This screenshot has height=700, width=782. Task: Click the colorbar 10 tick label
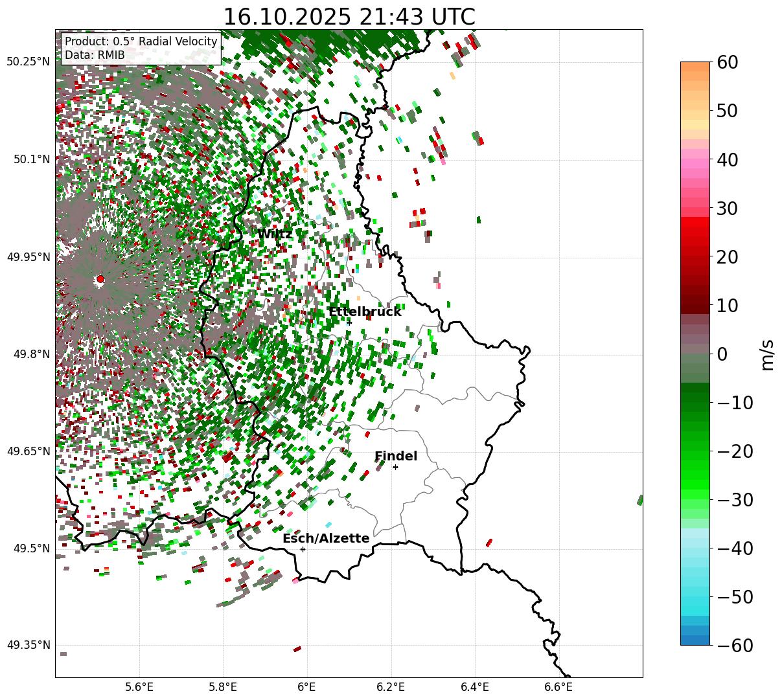[728, 306]
